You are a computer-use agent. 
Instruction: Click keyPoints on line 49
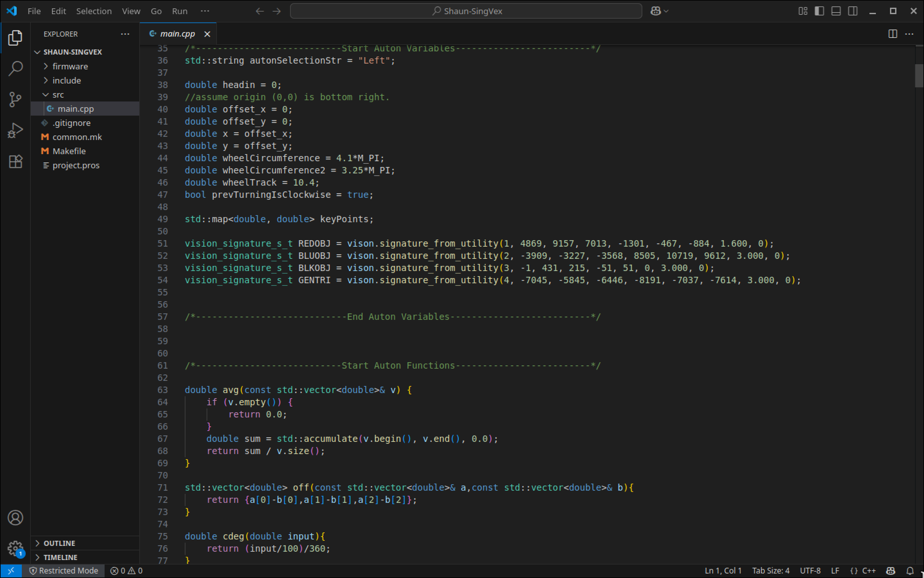pyautogui.click(x=344, y=219)
